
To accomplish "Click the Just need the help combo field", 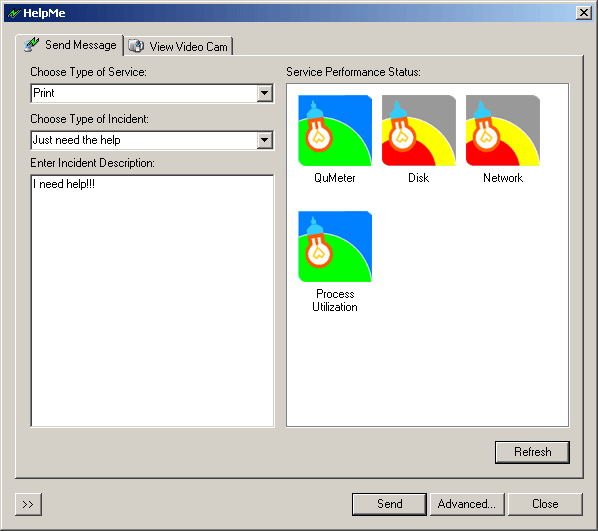I will point(152,140).
